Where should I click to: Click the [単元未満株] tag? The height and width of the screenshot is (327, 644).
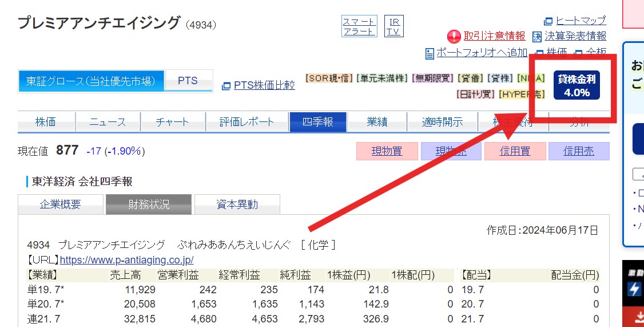[x=383, y=78]
